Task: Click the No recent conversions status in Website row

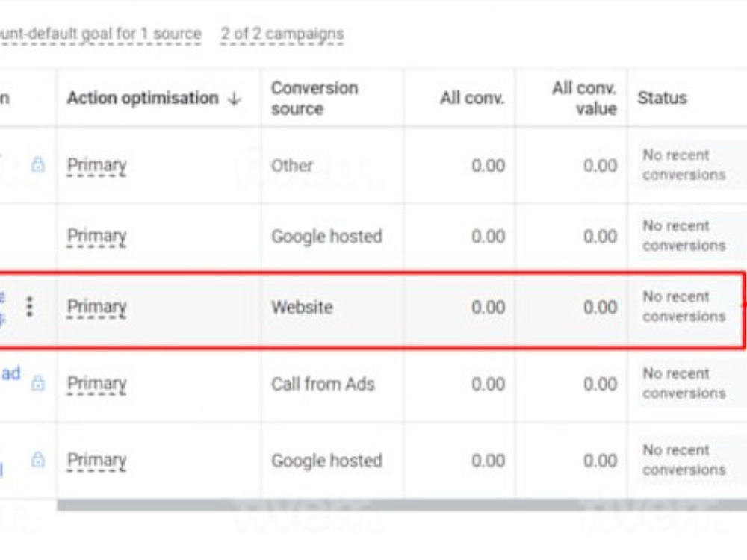Action: [x=684, y=307]
